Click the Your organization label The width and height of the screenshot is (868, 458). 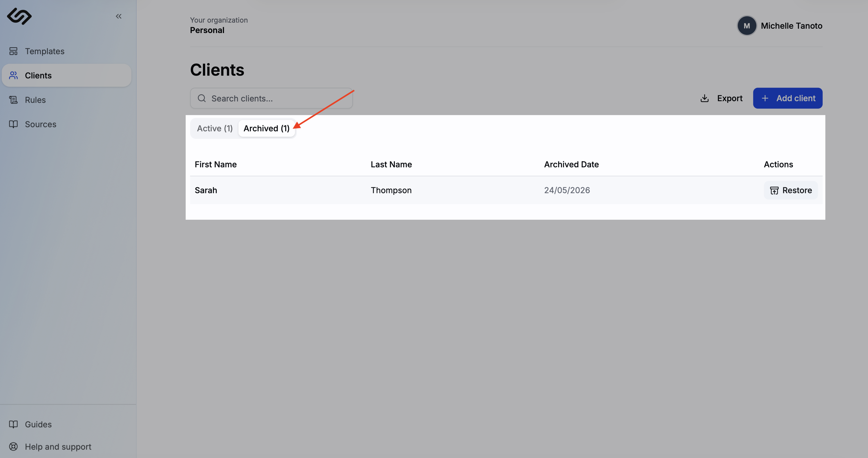coord(219,20)
